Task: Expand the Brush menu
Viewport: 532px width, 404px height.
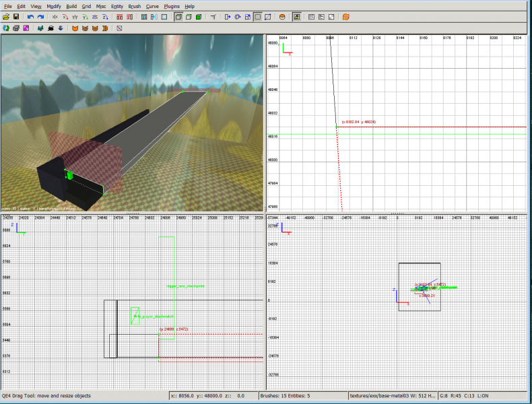Action: pos(134,6)
